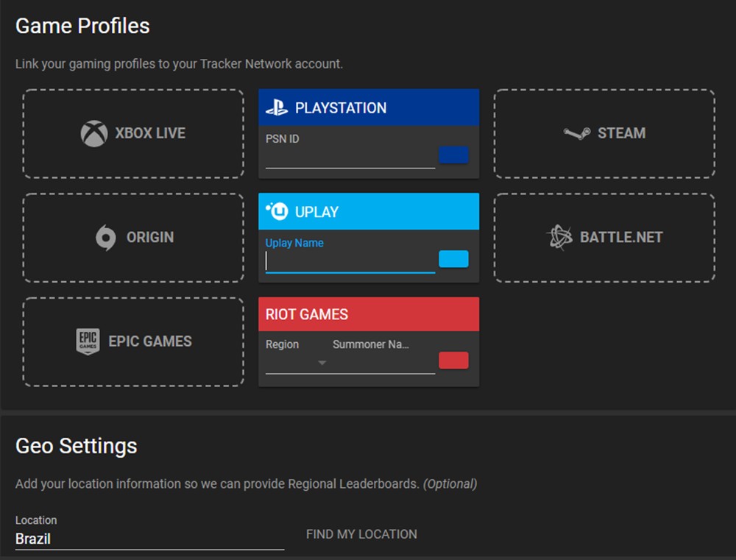Viewport: 736px width, 560px height.
Task: Click the cyan Uplay link button
Action: (454, 259)
